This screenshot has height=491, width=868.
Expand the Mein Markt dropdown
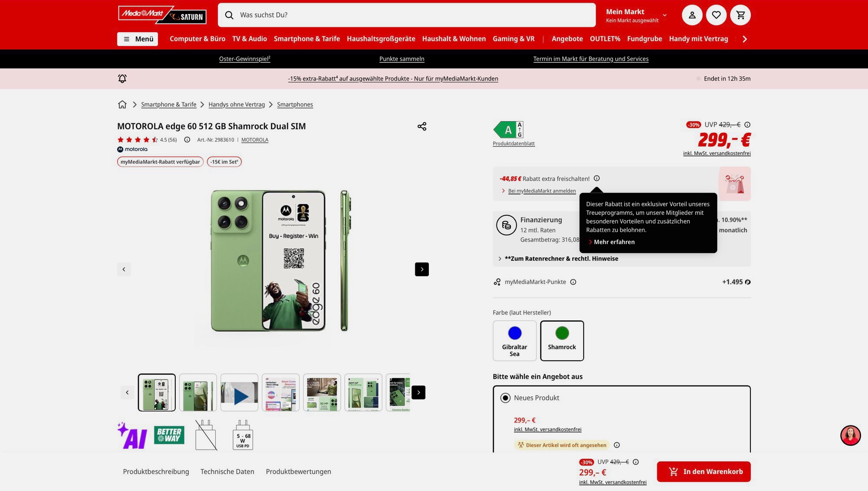[636, 15]
